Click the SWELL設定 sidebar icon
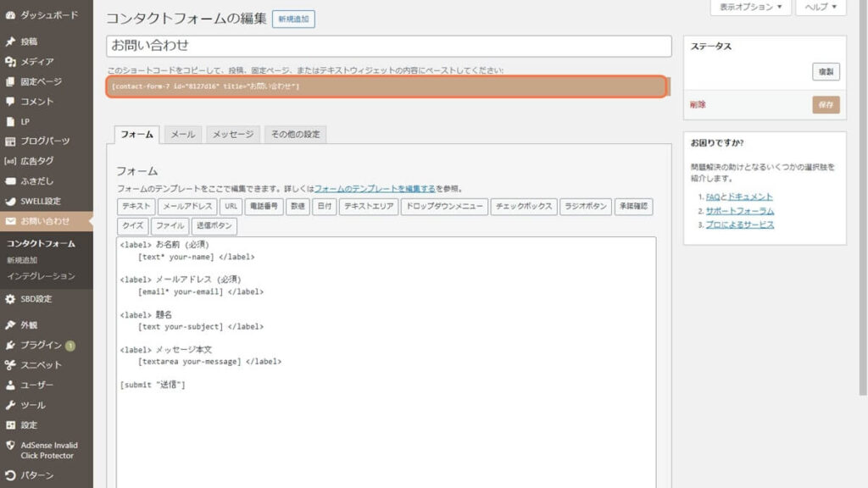The width and height of the screenshot is (868, 488). (10, 202)
